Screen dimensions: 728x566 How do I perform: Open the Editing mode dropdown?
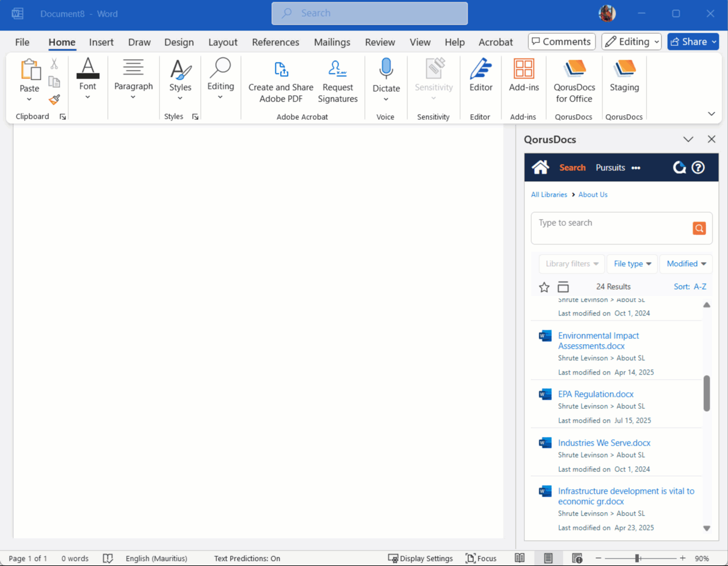click(632, 42)
